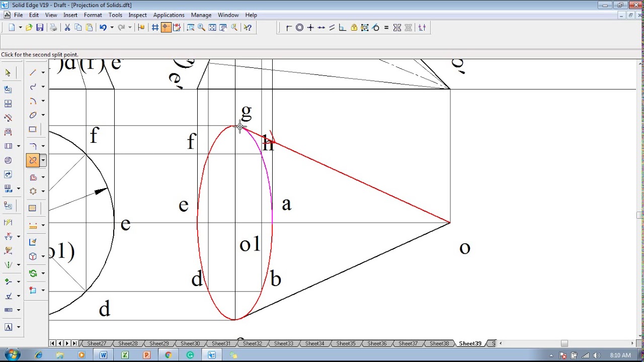
Task: Expand the Ellipse tool flyout arrow
Action: pyautogui.click(x=43, y=115)
